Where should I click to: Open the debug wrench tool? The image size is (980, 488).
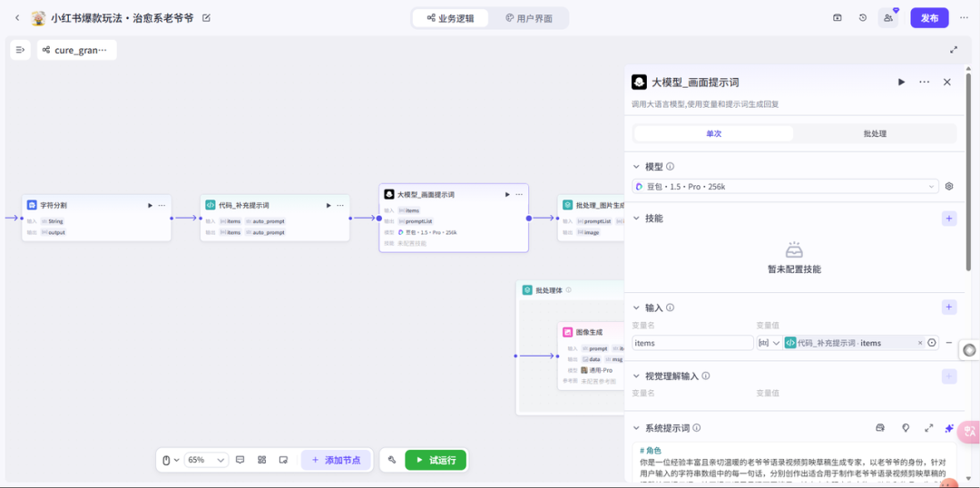click(x=392, y=460)
